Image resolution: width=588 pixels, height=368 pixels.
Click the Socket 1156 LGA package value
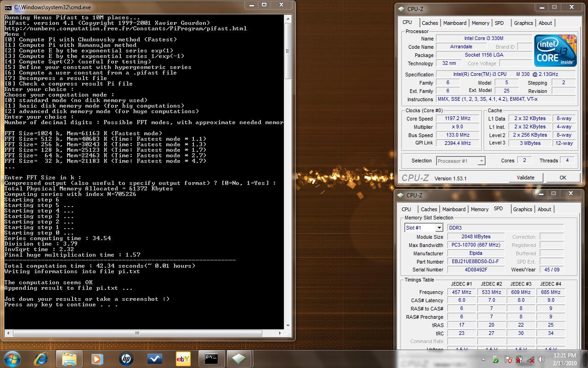click(483, 55)
